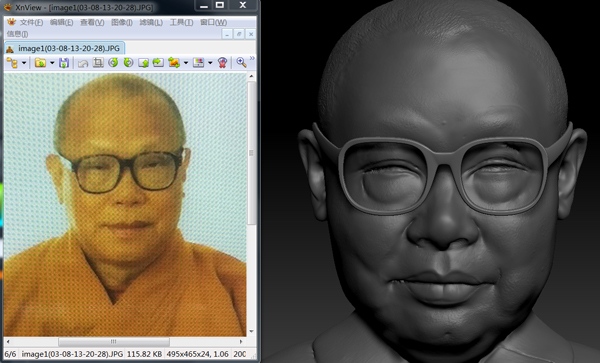Open the 工具(T) menu
The height and width of the screenshot is (363, 600).
point(181,23)
